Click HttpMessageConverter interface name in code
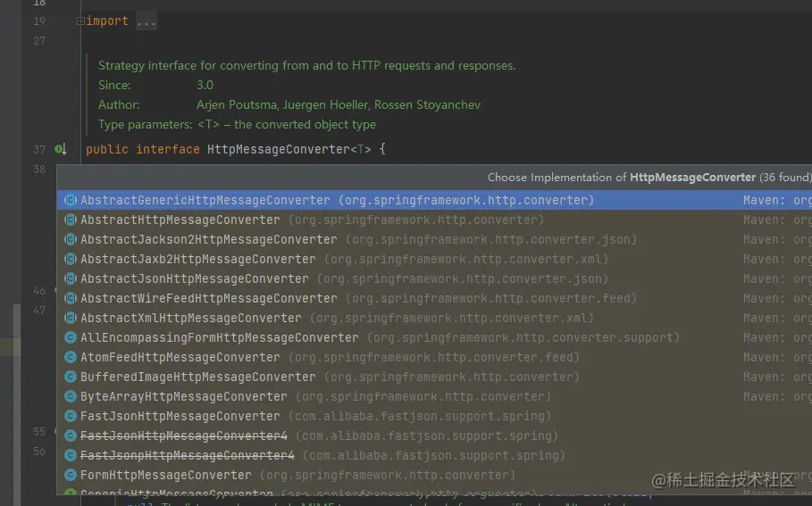Screen dimensions: 812x506 (x=279, y=150)
